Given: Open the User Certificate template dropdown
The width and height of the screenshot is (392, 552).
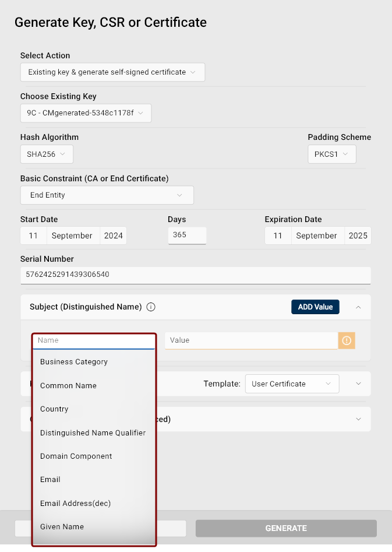Looking at the screenshot, I should pos(292,384).
